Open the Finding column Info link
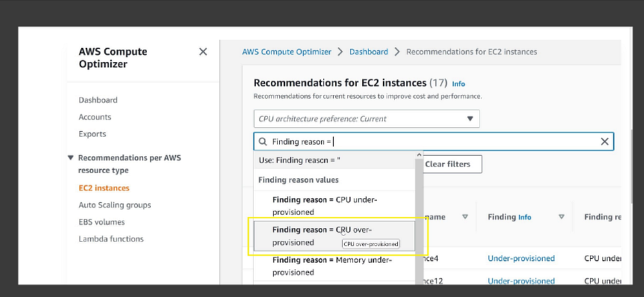This screenshot has width=644, height=297. (525, 217)
